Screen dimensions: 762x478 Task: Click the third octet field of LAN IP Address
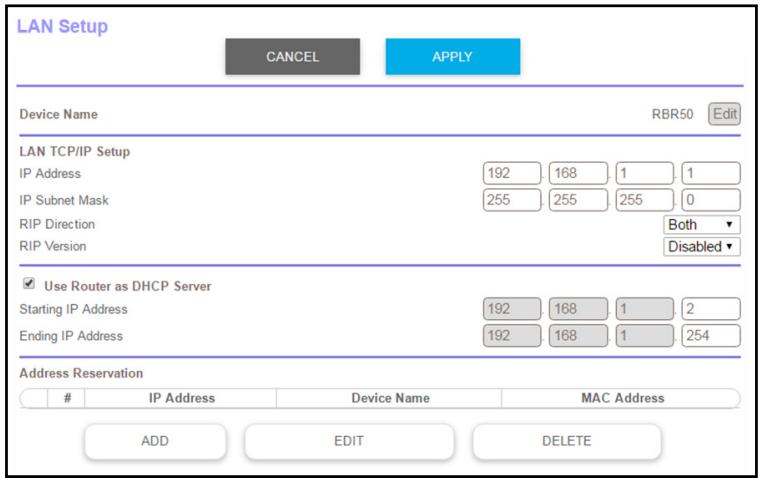coord(645,173)
